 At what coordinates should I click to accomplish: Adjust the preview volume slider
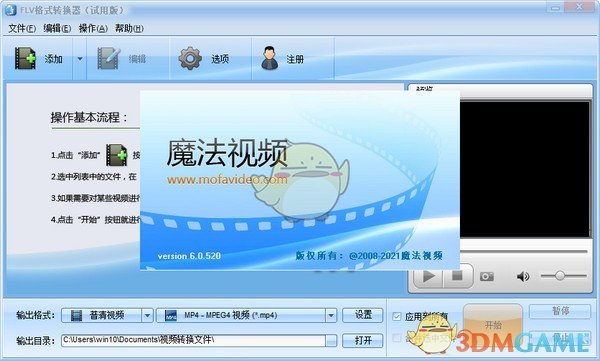(563, 276)
